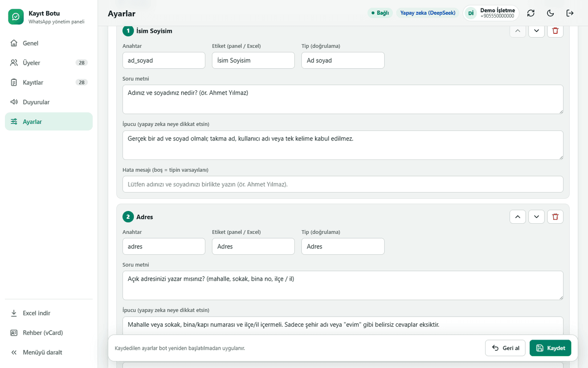Click the number 1 badge of İsim Soyisim
This screenshot has width=588, height=368.
click(x=128, y=31)
